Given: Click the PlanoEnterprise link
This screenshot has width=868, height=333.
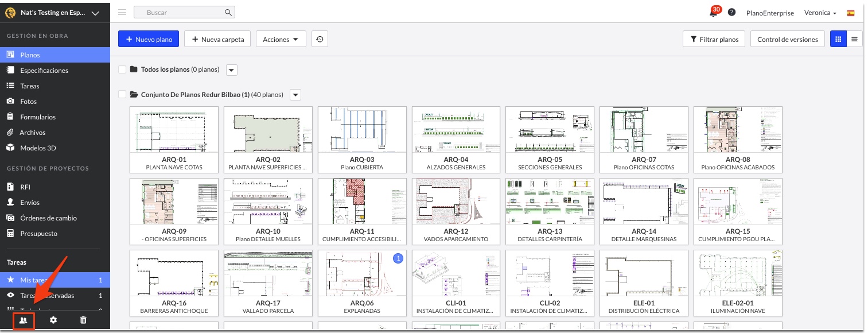Looking at the screenshot, I should click(x=770, y=13).
